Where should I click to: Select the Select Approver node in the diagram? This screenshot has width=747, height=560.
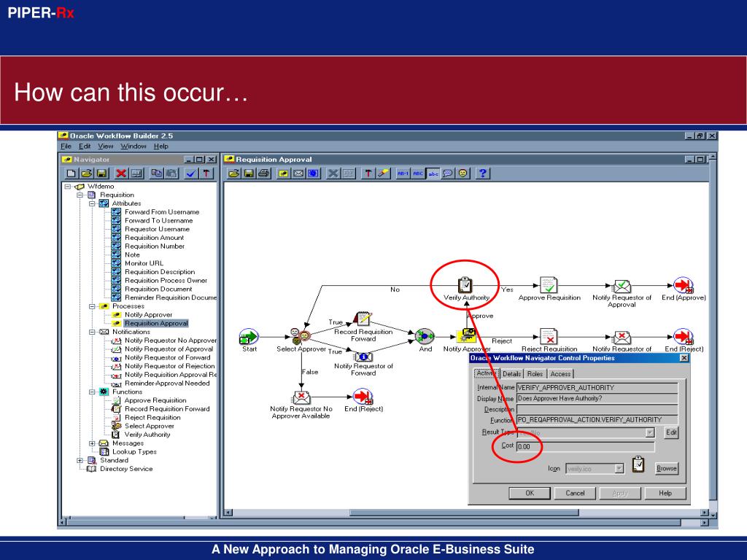pos(300,336)
